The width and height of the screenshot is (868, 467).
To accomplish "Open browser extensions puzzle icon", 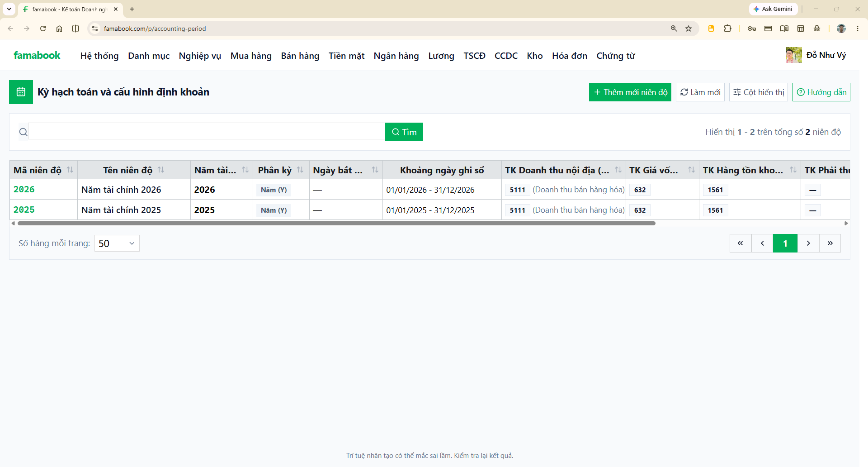I will point(727,29).
